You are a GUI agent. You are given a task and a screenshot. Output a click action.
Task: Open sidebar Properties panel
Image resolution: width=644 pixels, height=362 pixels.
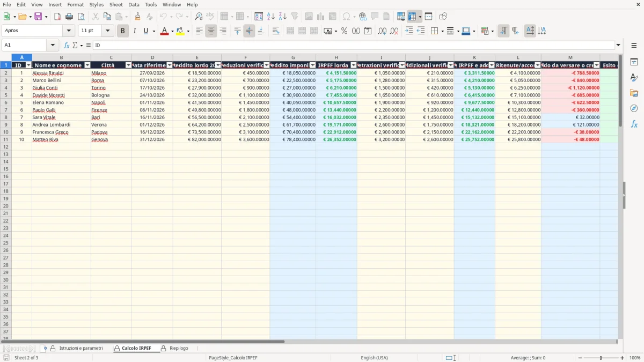point(634,62)
